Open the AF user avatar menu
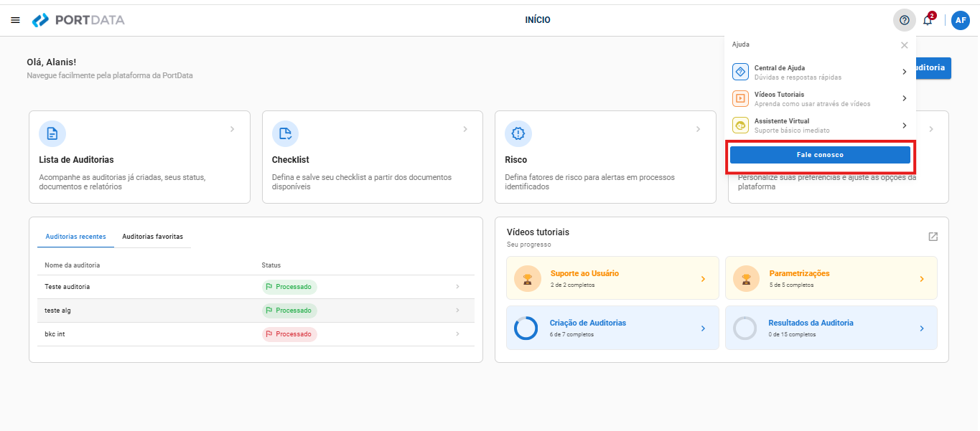The image size is (980, 431). tap(961, 20)
